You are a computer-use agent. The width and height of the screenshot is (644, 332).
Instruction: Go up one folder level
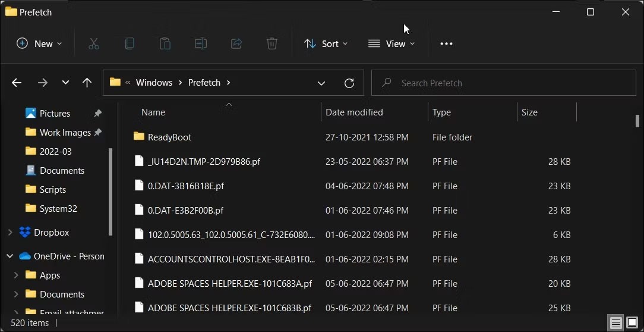(x=87, y=83)
